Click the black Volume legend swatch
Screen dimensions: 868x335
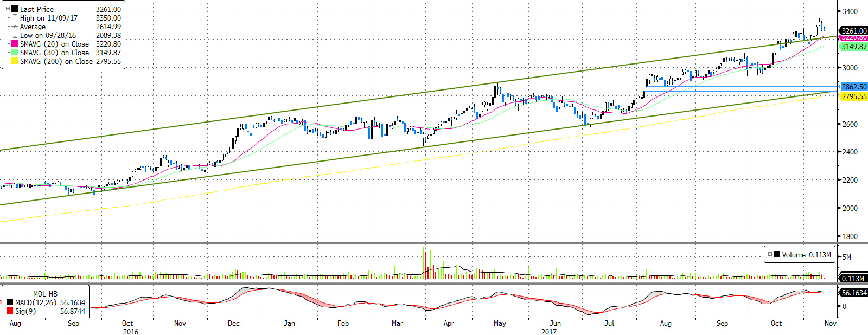[777, 254]
